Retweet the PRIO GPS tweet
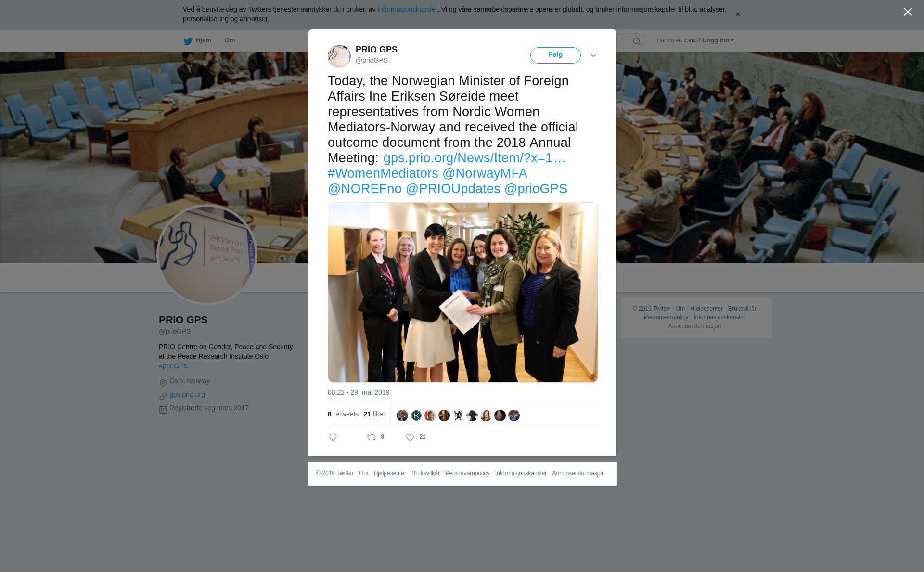Viewport: 924px width, 572px height. coord(372,437)
